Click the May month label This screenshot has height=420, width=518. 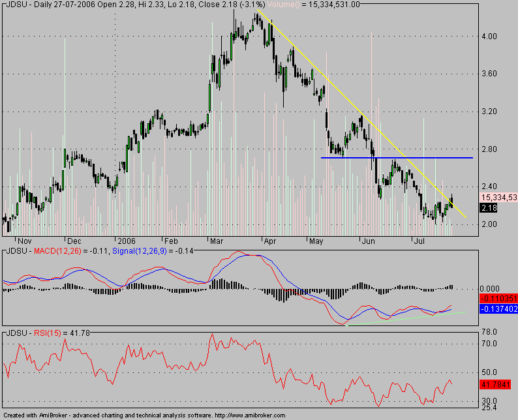pyautogui.click(x=316, y=241)
